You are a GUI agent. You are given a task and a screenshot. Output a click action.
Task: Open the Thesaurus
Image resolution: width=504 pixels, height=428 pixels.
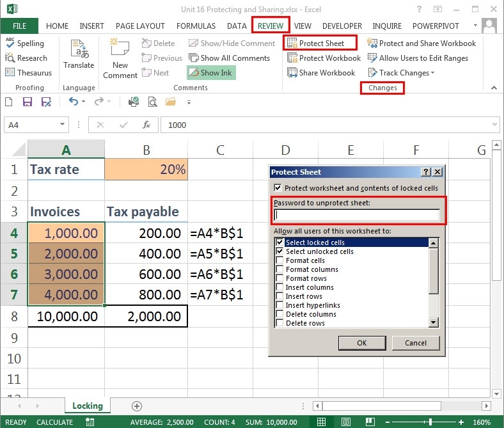(x=28, y=73)
